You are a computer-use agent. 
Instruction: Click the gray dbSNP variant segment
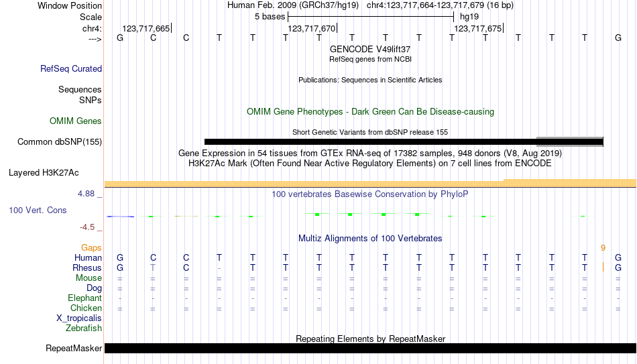pyautogui.click(x=570, y=142)
